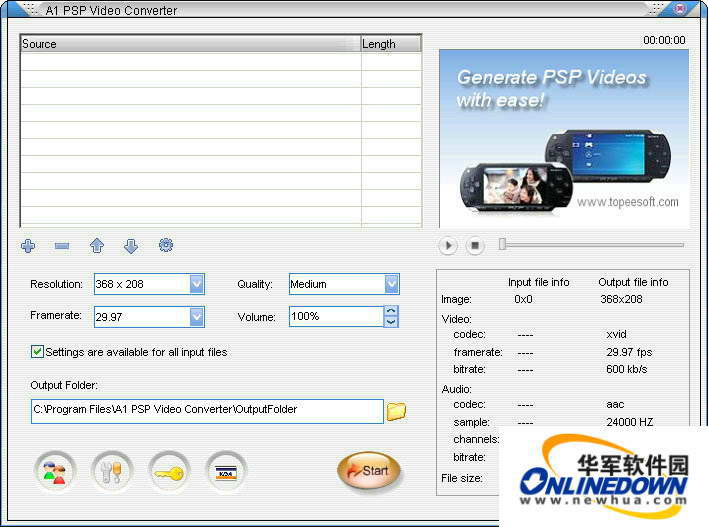Screen dimensions: 708x527
Task: Click the 368x208 output image value
Action: point(621,299)
